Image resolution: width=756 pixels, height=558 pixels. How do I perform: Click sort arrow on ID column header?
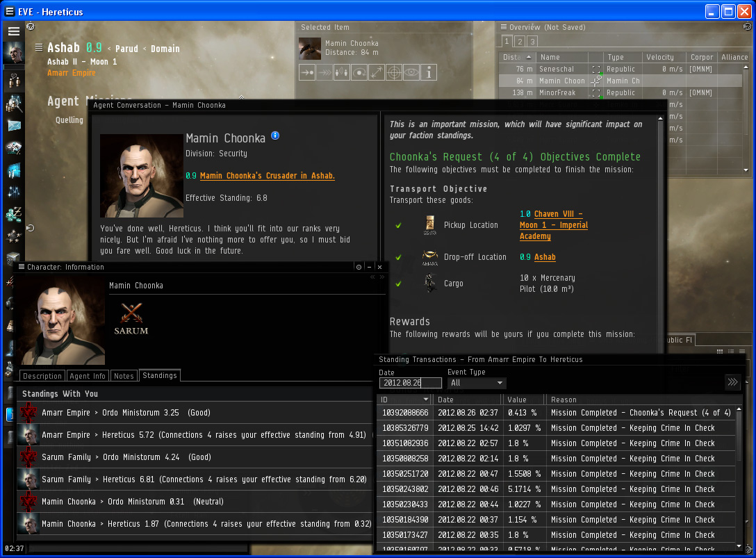[426, 400]
